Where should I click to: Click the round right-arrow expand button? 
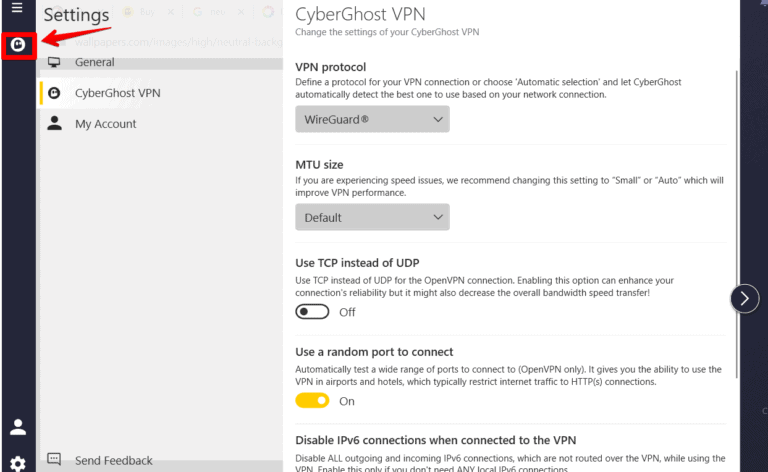745,298
